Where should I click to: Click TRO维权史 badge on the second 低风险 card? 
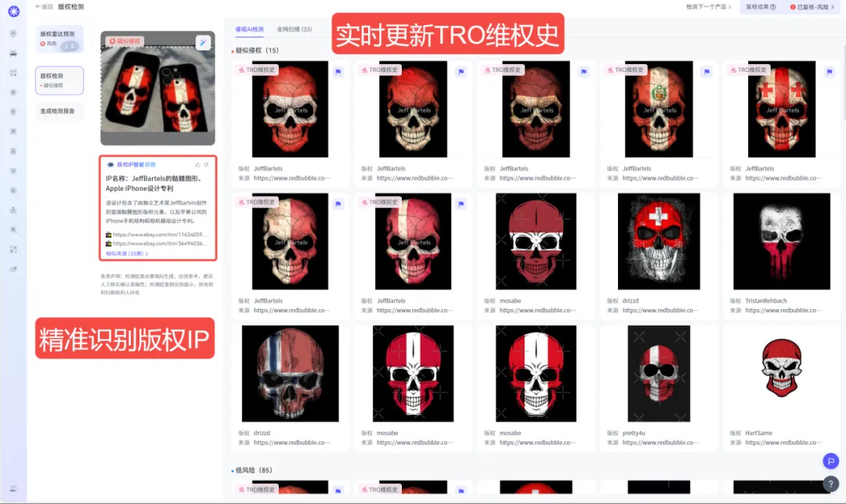379,489
